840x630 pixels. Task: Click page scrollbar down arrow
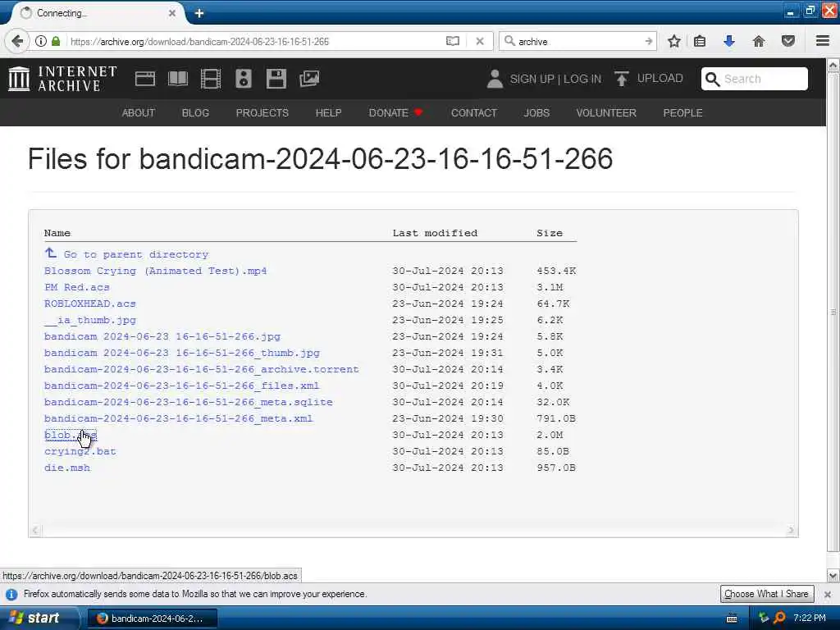[833, 576]
